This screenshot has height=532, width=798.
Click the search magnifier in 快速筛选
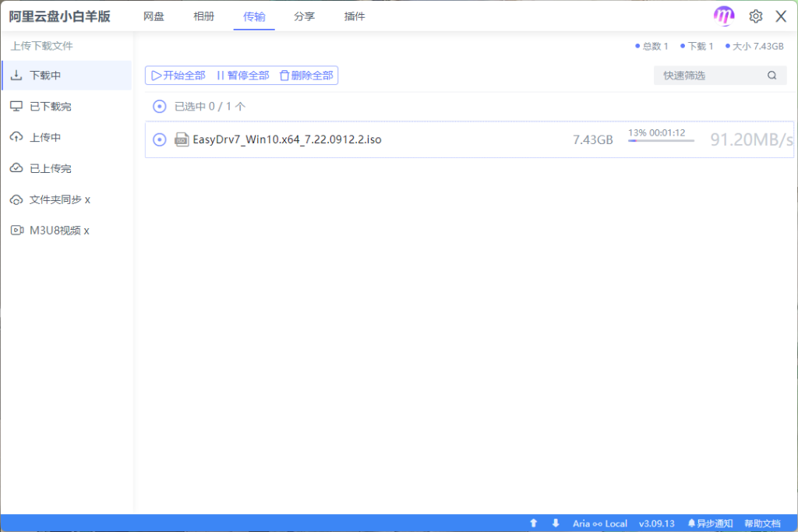coord(772,76)
